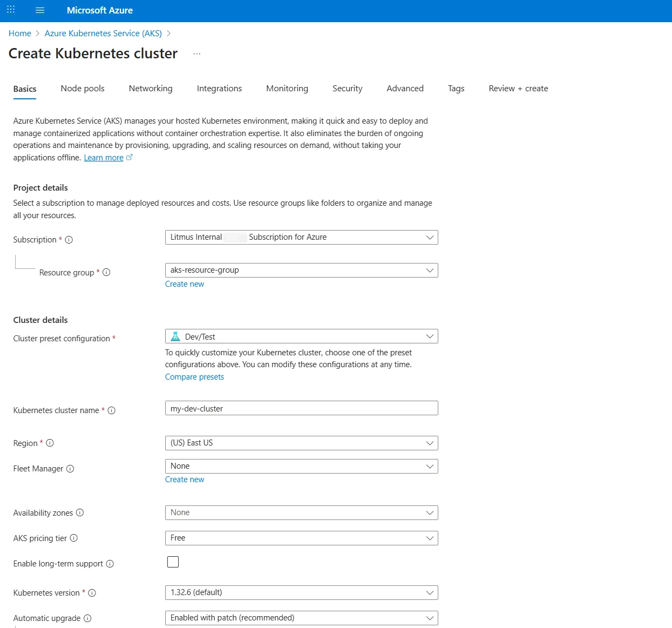
Task: Click the Kubernetes version info icon
Action: pos(92,593)
